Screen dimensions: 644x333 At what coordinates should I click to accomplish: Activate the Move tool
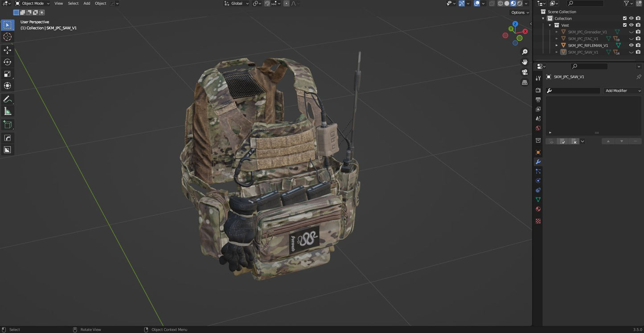point(8,50)
